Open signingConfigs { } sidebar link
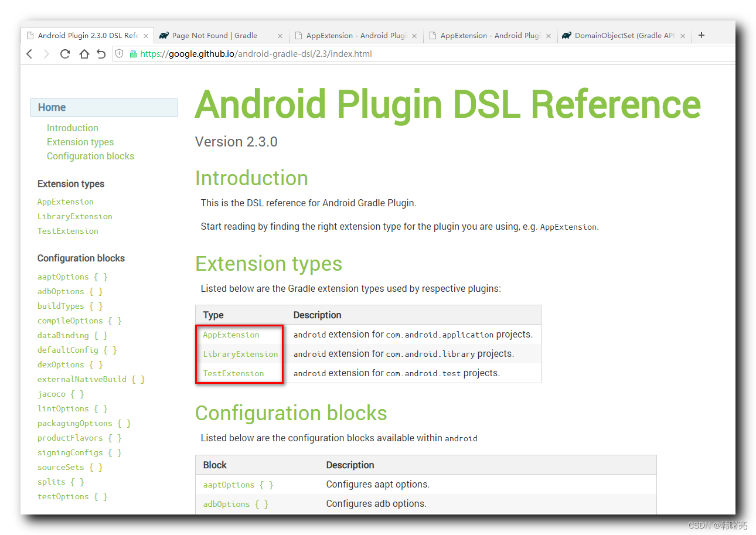This screenshot has width=756, height=535. [80, 452]
